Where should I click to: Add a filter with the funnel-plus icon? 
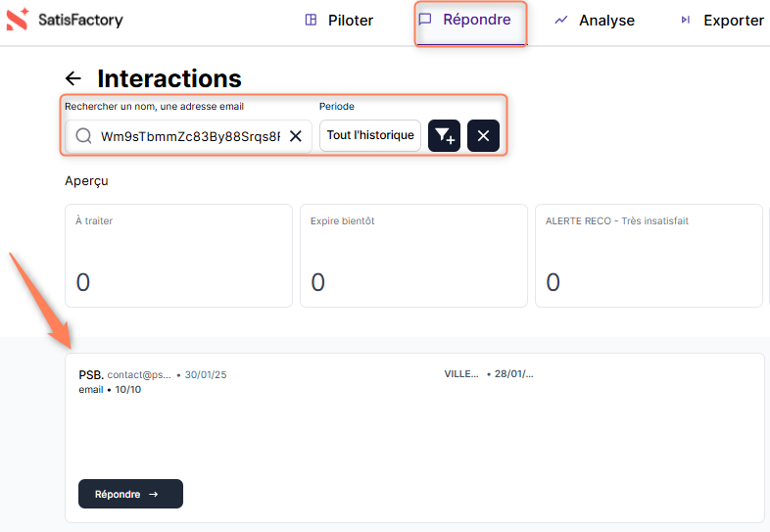(444, 136)
